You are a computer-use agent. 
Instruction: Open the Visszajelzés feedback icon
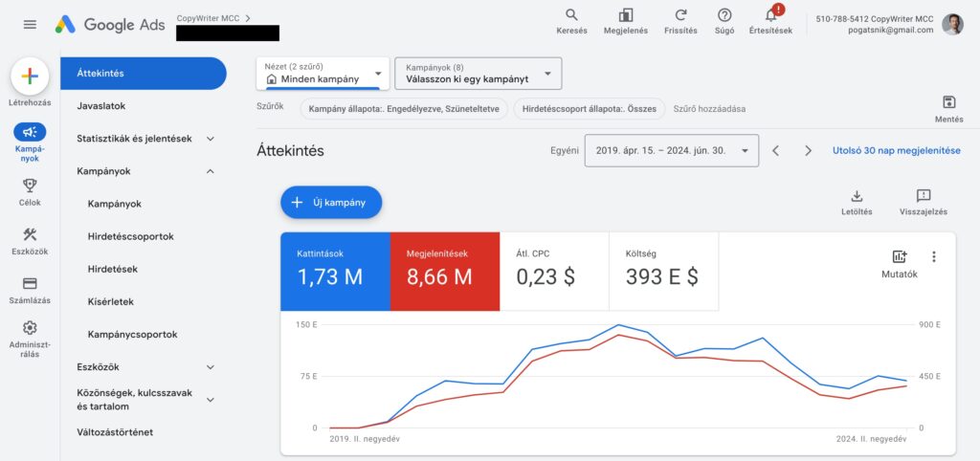924,196
